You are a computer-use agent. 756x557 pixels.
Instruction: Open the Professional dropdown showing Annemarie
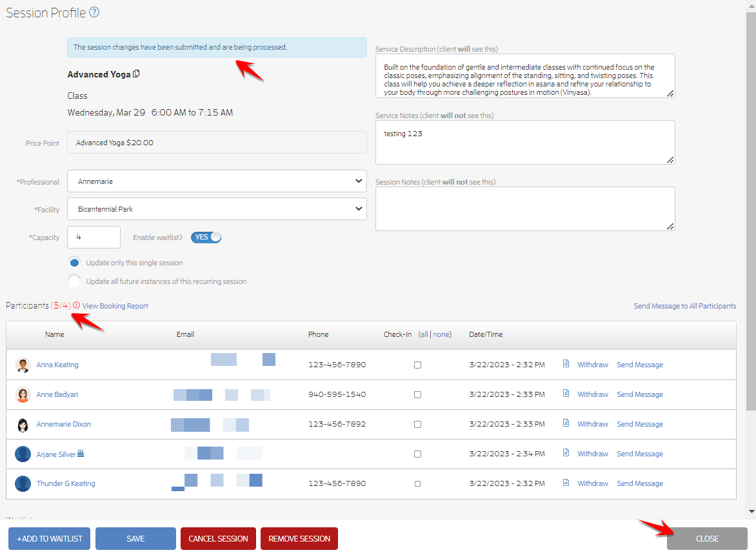click(x=217, y=181)
